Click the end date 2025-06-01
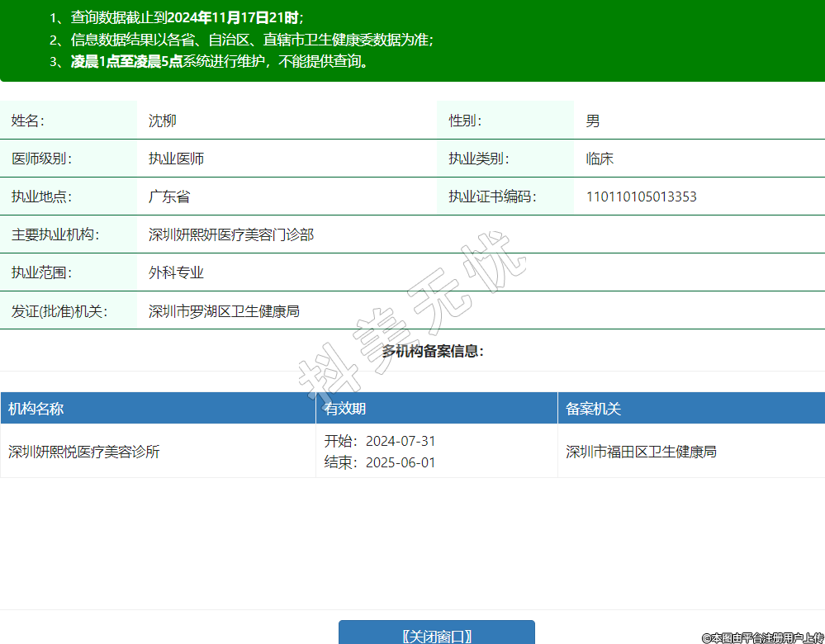 [401, 462]
